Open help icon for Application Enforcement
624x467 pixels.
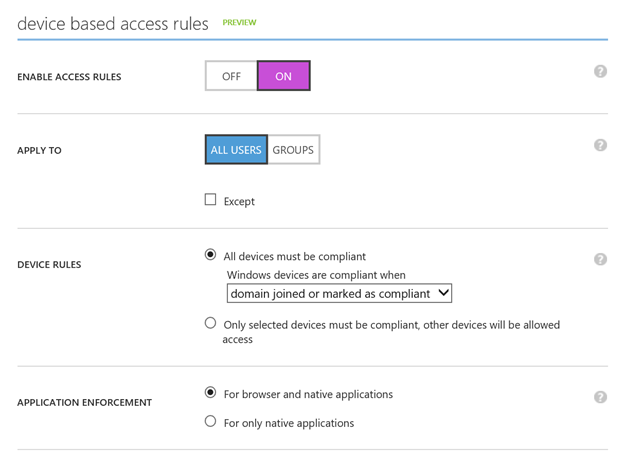click(600, 397)
